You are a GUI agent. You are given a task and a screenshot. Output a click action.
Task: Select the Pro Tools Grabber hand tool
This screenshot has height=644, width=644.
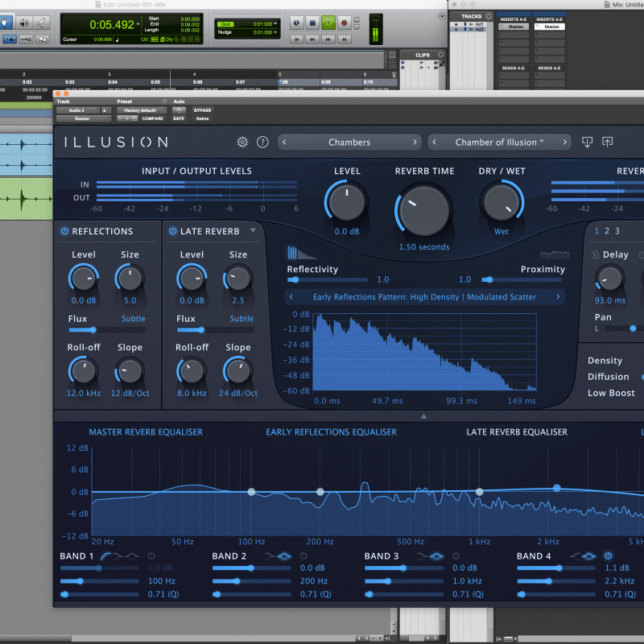click(x=6, y=23)
